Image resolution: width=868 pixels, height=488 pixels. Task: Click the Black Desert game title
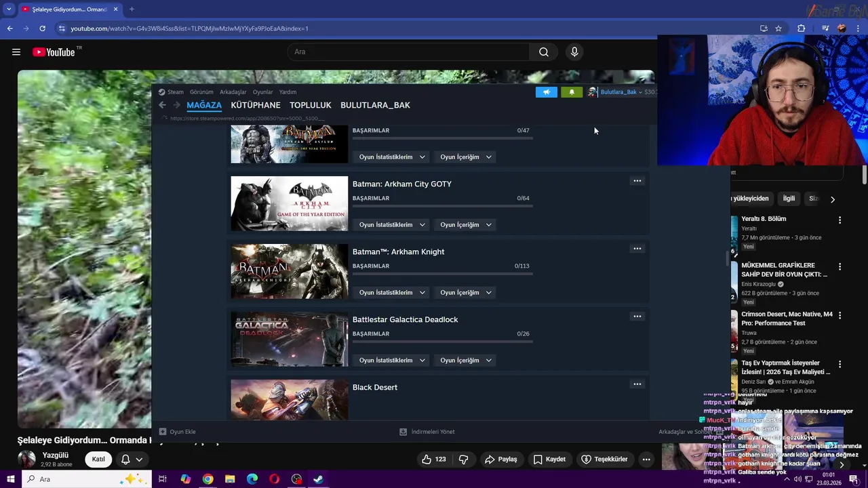(375, 388)
